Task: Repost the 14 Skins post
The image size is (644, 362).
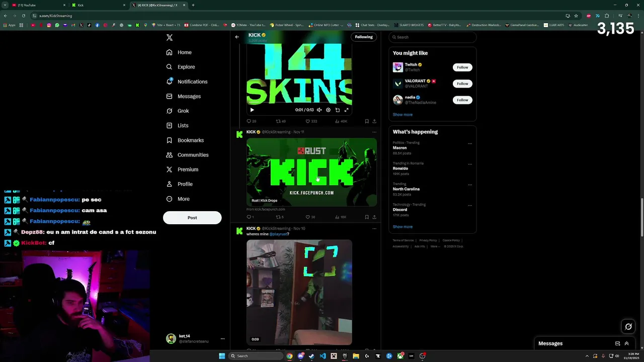Action: pos(281,121)
